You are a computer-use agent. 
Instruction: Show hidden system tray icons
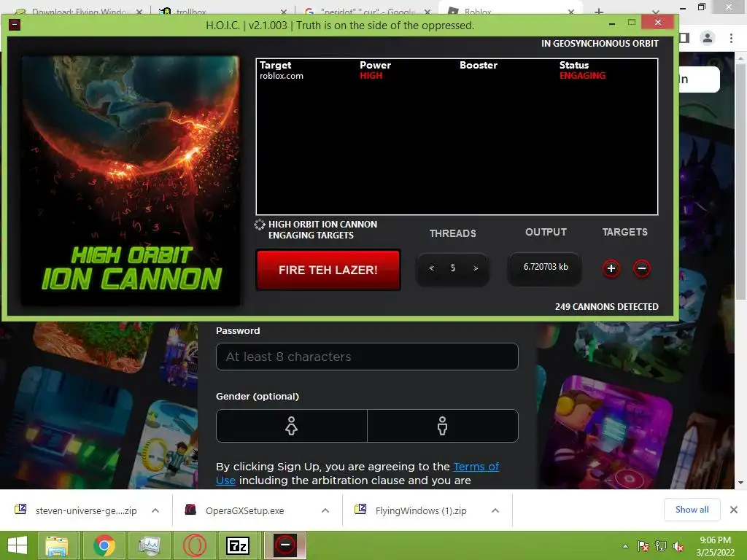coord(625,546)
